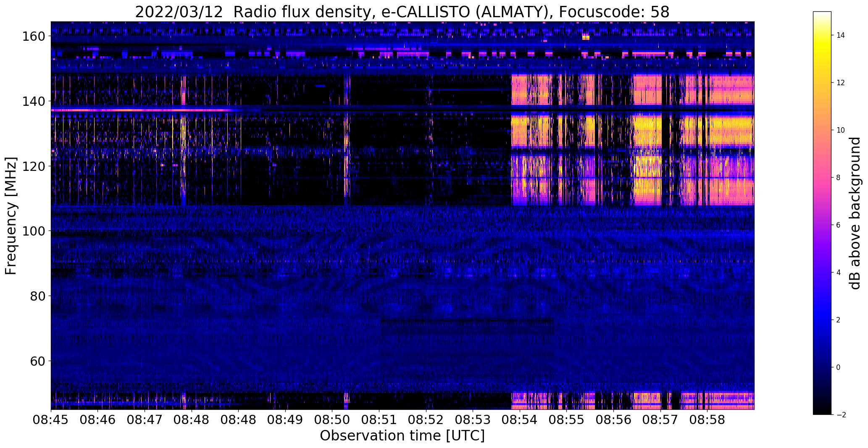868x448 pixels.
Task: Click the 08:54 time tick label
Action: 520,420
